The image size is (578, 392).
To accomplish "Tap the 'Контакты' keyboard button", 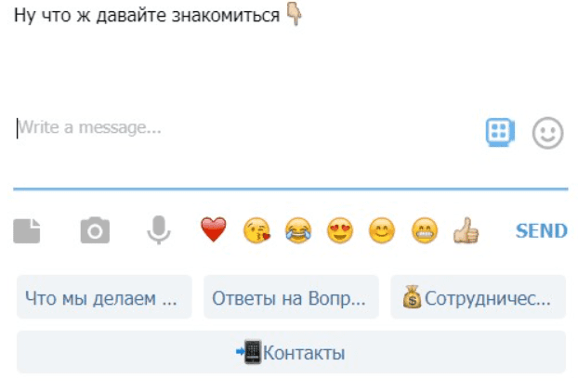I will [x=291, y=352].
